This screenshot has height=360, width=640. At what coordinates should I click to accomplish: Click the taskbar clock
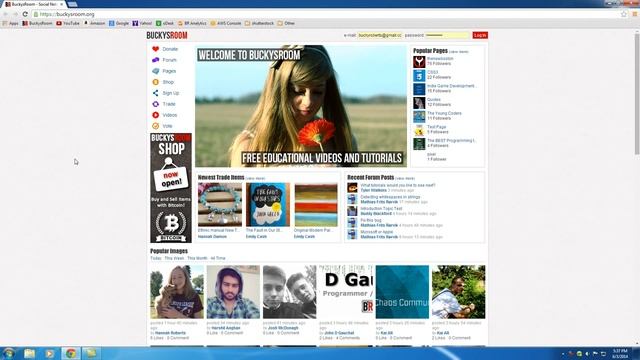click(620, 353)
